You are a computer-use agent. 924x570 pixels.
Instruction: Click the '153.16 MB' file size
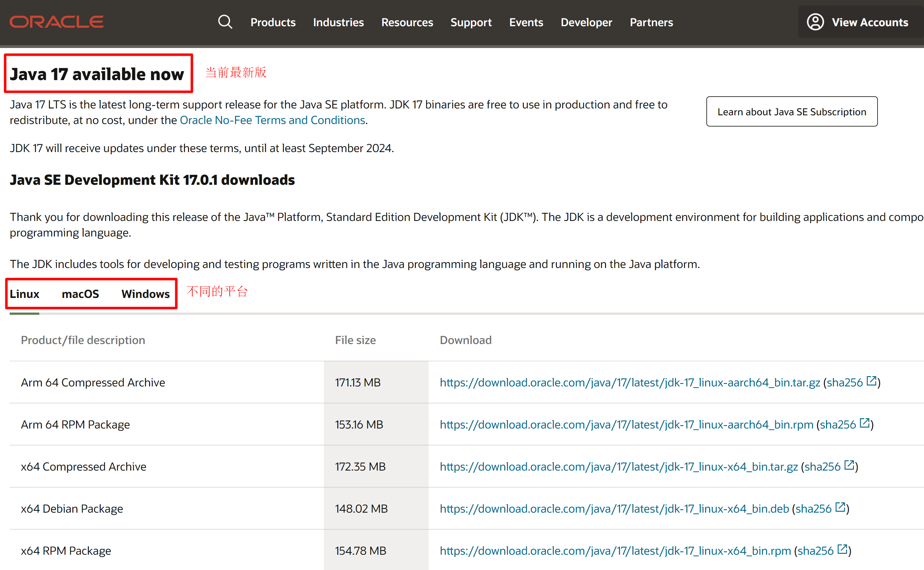tap(359, 424)
